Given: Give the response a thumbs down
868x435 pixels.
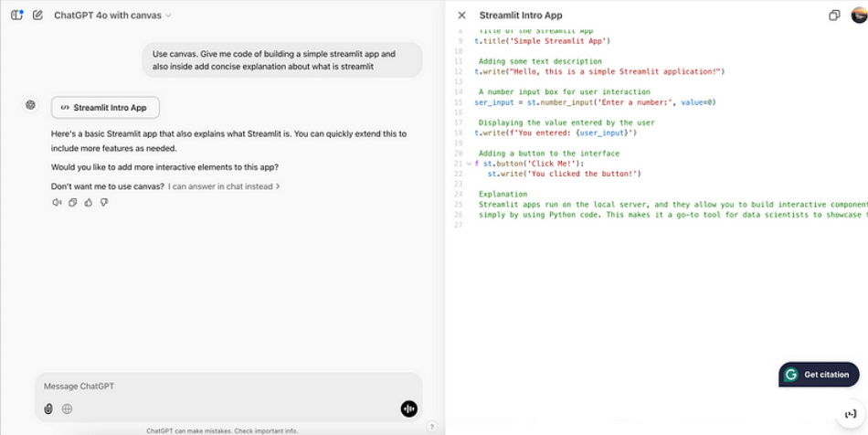Looking at the screenshot, I should (x=103, y=203).
